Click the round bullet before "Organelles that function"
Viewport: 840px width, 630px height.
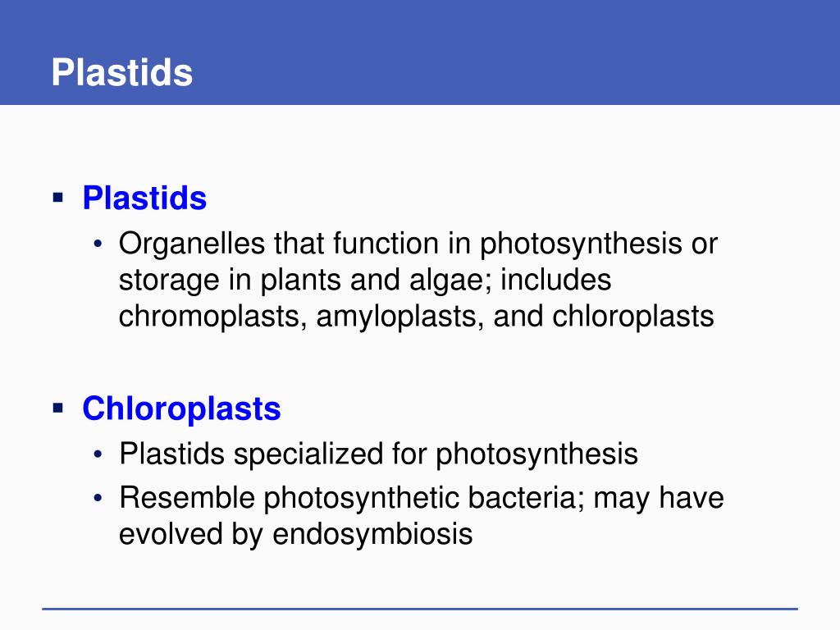pyautogui.click(x=98, y=244)
